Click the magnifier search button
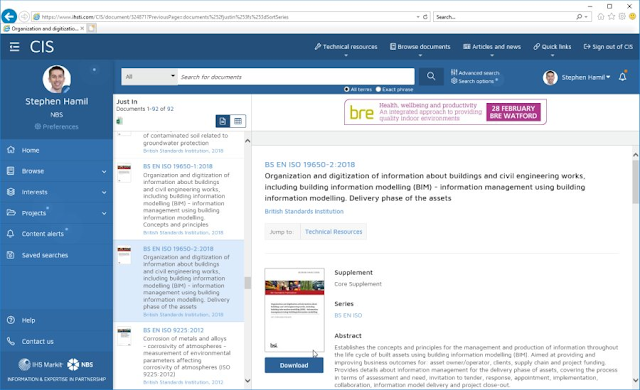640x390 pixels. pos(431,76)
